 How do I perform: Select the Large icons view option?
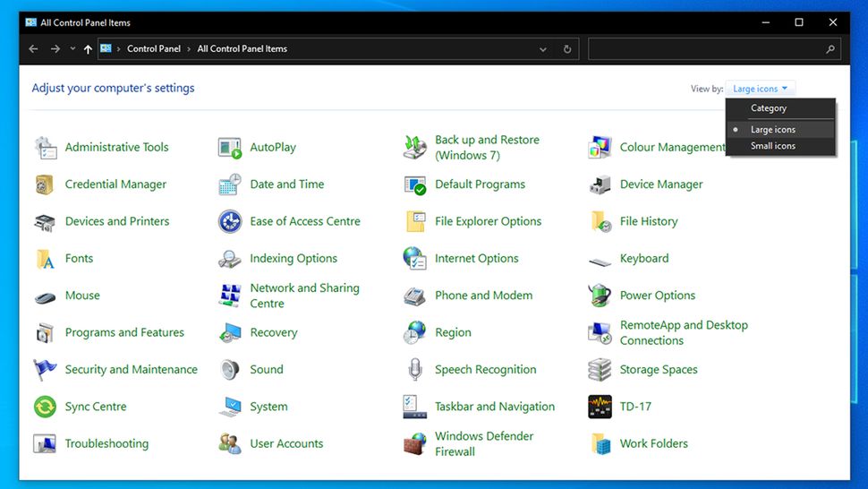772,130
